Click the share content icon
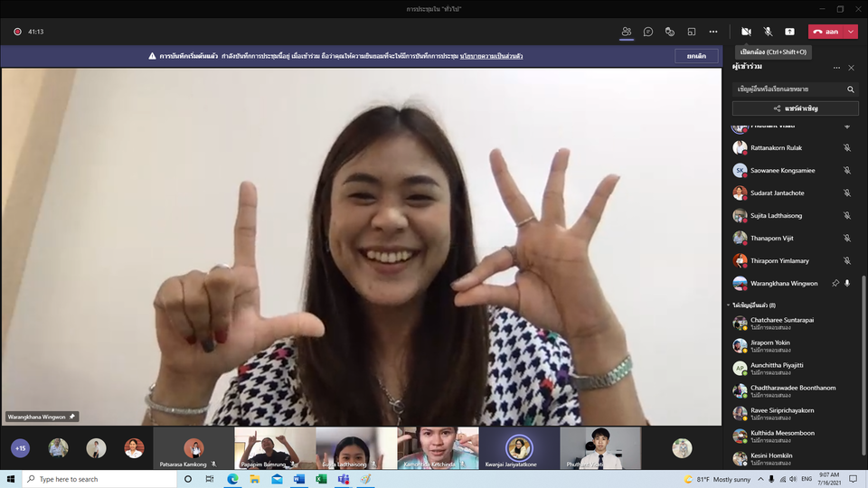868x488 pixels. coord(789,32)
